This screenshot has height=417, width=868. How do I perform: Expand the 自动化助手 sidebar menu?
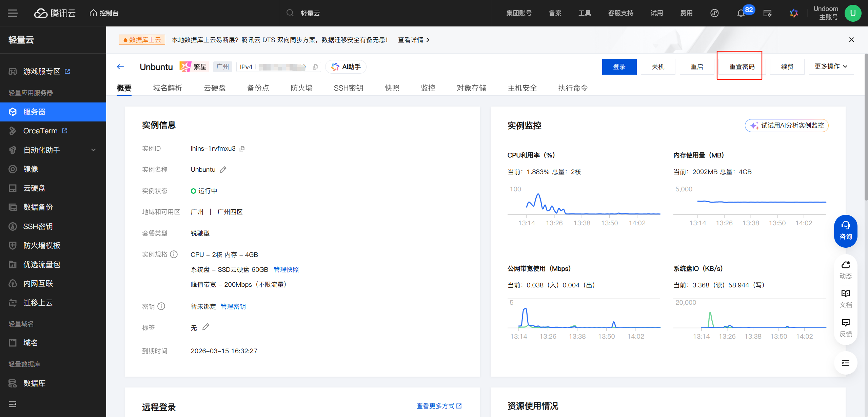pos(93,150)
